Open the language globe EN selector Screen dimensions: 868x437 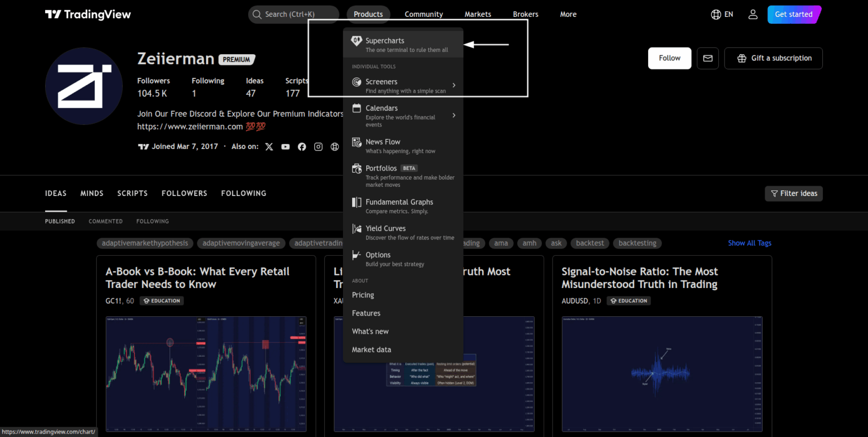(722, 14)
